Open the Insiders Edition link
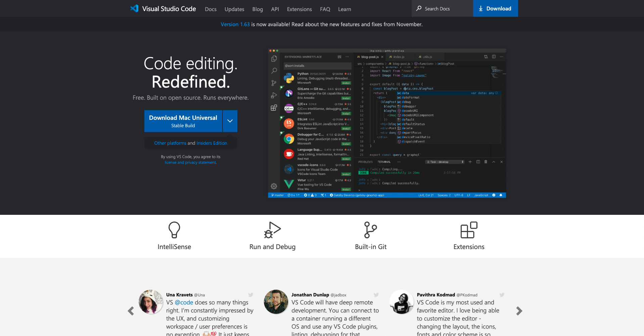 pos(212,143)
